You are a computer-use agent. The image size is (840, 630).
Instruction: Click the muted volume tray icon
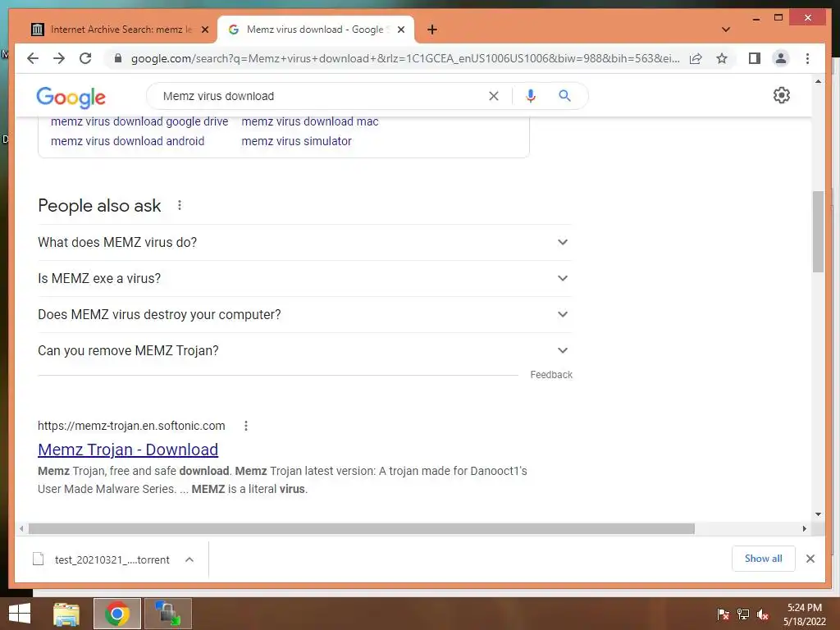763,614
